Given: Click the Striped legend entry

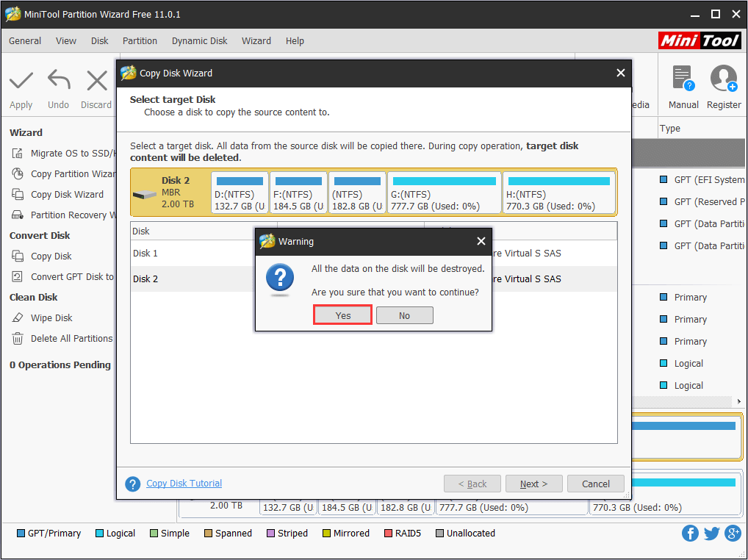Looking at the screenshot, I should pyautogui.click(x=287, y=534).
